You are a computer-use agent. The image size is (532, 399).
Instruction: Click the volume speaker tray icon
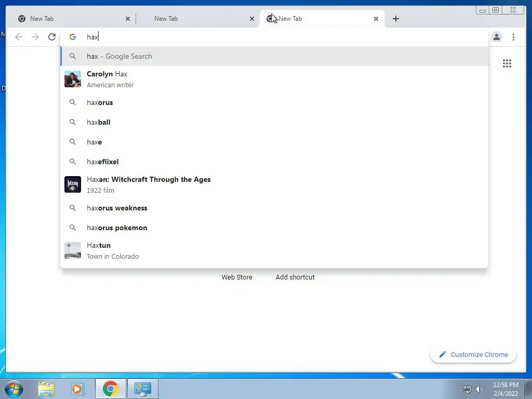[x=480, y=389]
